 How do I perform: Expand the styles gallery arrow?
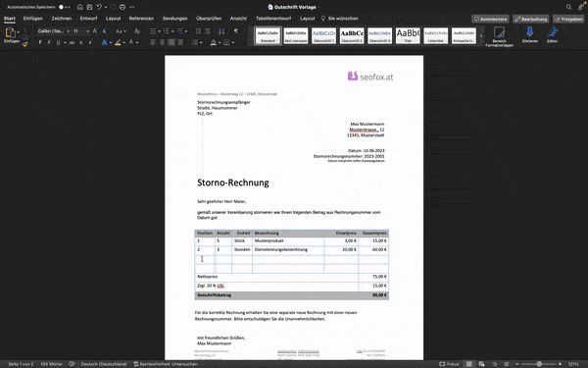click(481, 35)
